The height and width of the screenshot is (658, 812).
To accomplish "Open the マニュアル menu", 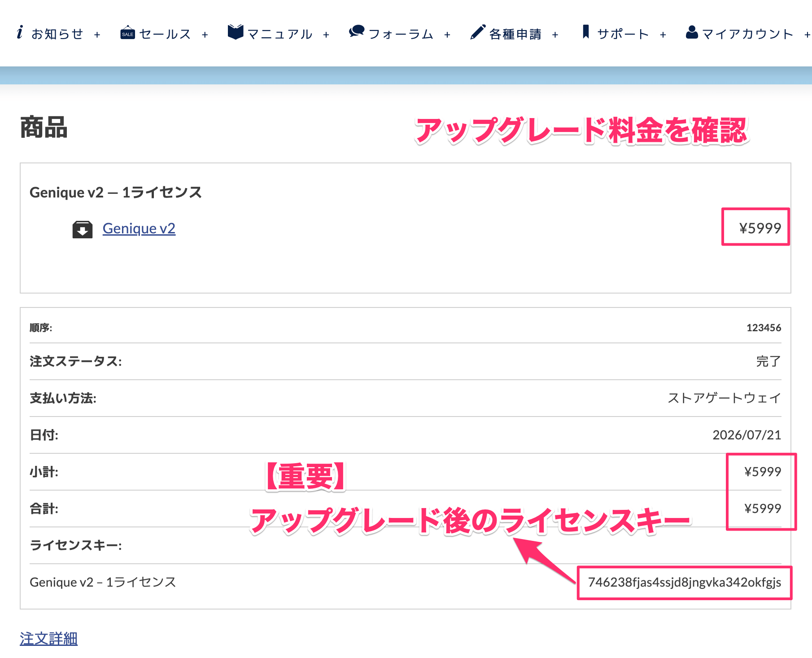I will click(x=279, y=34).
